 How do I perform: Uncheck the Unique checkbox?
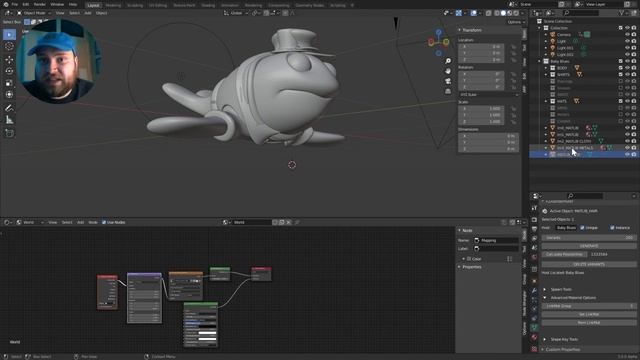click(x=582, y=228)
